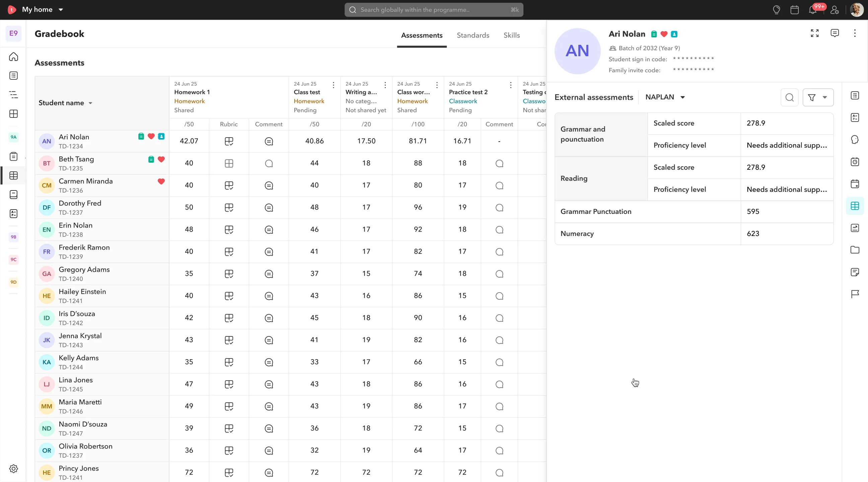Switch to the Skills tab
Viewport: 868px width, 482px height.
(511, 35)
